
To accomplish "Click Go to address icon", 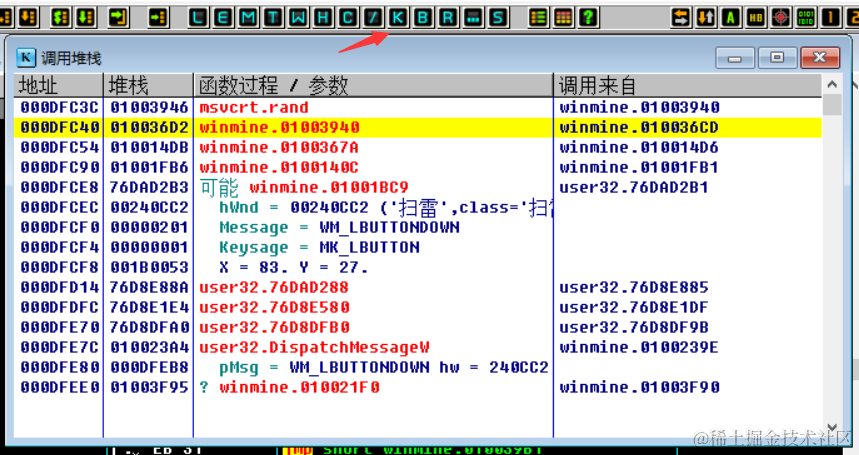I will pos(158,18).
